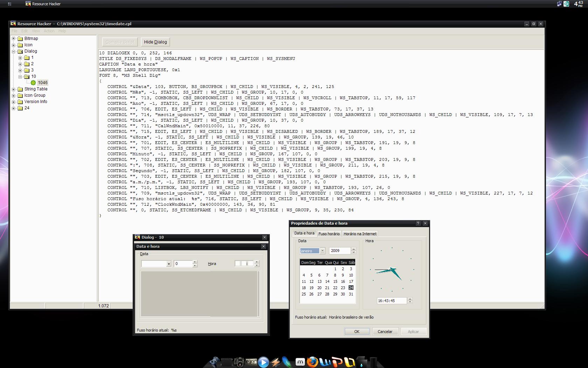
Task: Collapse the Dialog tree node
Action: [x=14, y=51]
